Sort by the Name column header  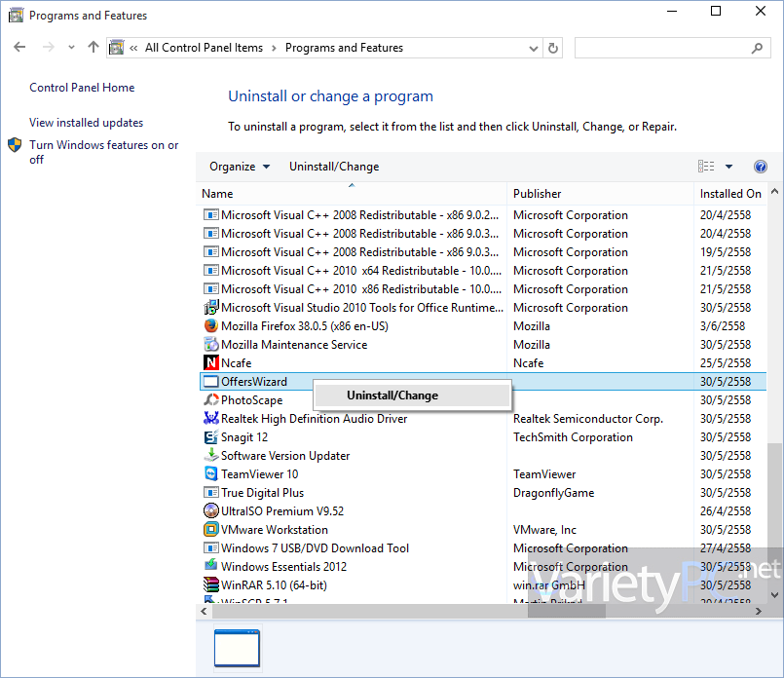tap(352, 194)
